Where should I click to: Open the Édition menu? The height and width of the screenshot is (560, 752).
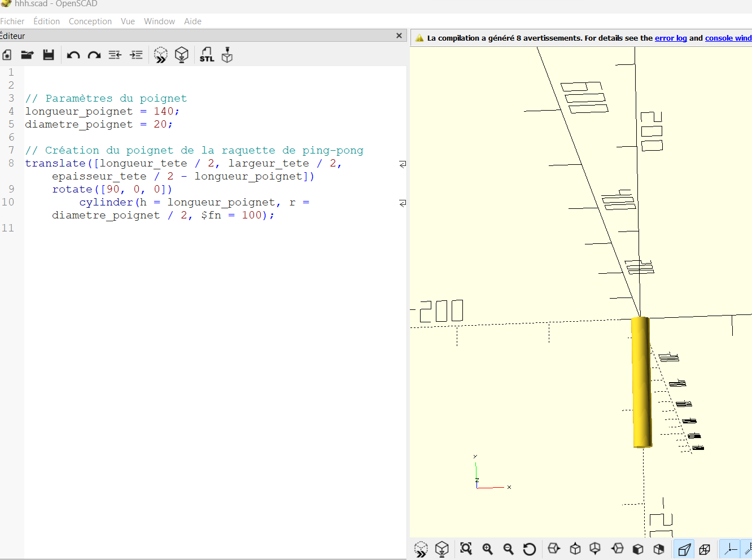click(46, 21)
